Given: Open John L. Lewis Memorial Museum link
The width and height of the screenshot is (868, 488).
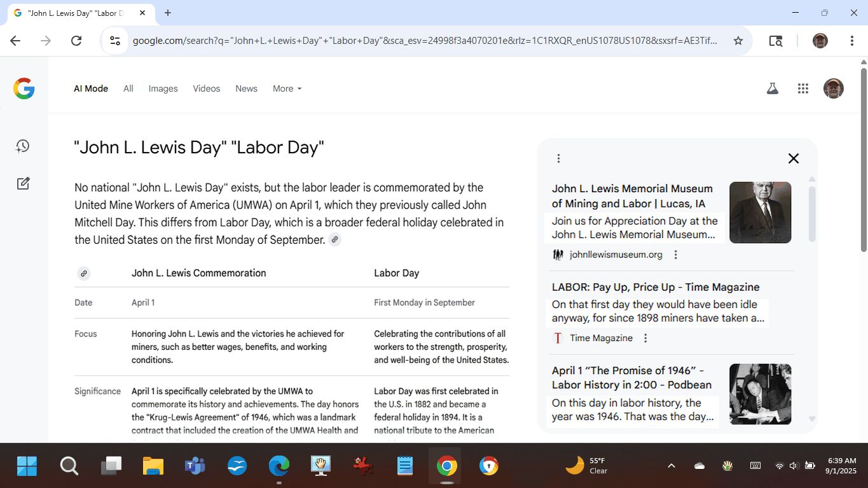Looking at the screenshot, I should 632,196.
